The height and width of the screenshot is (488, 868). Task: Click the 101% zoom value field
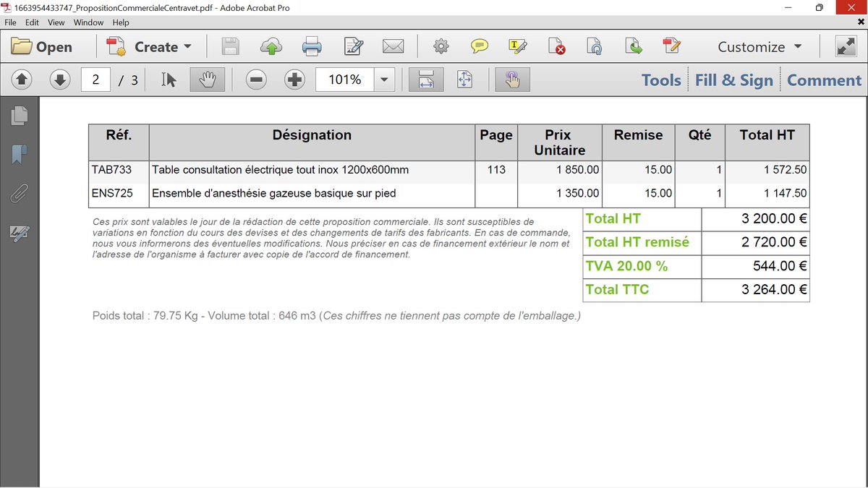pyautogui.click(x=345, y=80)
